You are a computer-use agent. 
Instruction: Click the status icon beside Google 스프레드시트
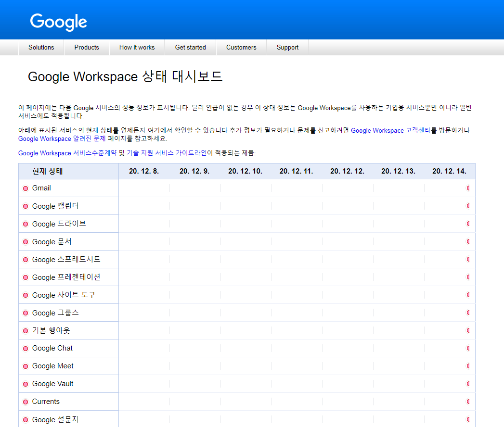(x=26, y=260)
